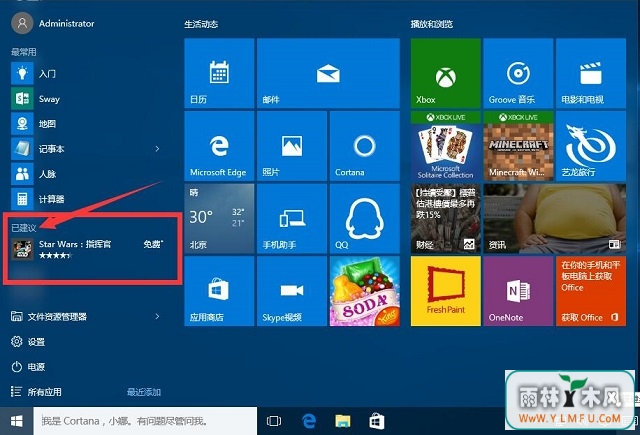Click the 生活动态 group header
The image size is (640, 435).
coord(201,24)
